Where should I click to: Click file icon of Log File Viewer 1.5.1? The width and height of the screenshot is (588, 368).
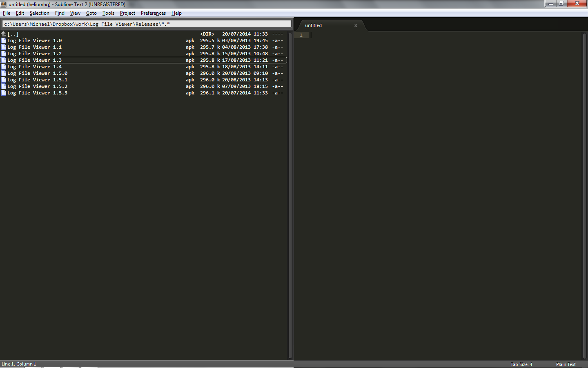tap(4, 80)
